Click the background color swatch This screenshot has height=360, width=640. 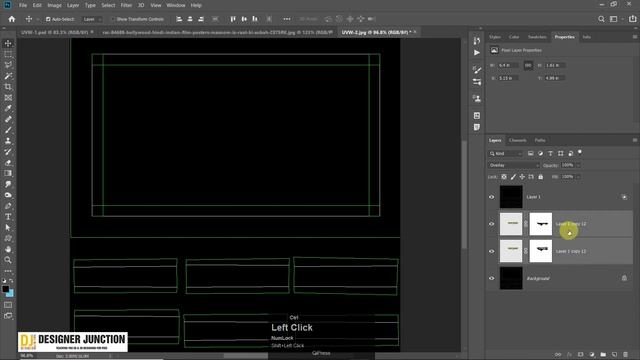[11, 293]
